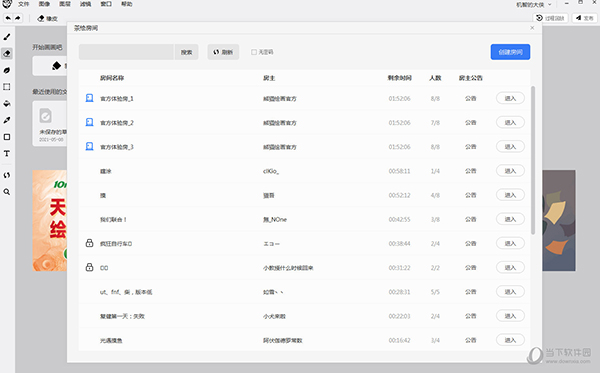600x373 pixels.
Task: Enter the locked OO room
Action: (x=510, y=267)
